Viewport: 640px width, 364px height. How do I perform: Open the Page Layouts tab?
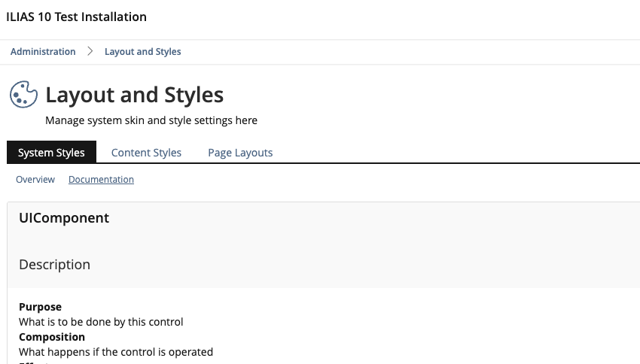(x=240, y=153)
